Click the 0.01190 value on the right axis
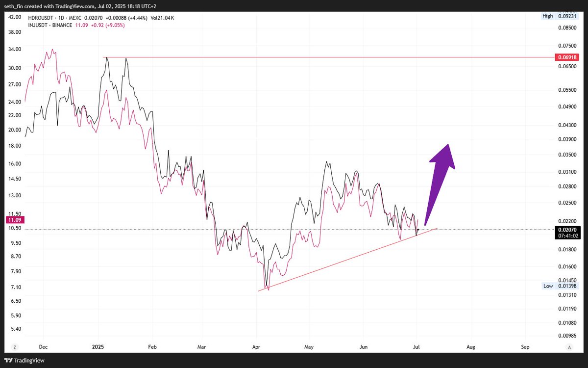588x368 pixels. coord(568,309)
